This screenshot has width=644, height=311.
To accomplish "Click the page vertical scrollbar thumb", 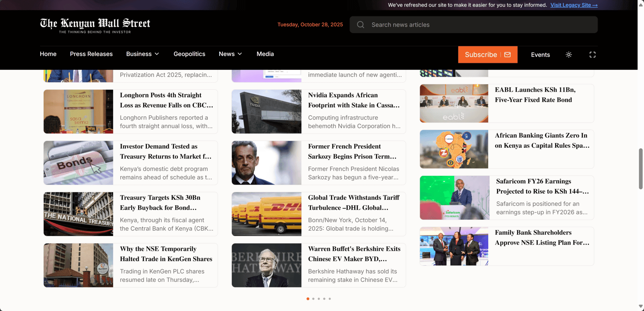I will (641, 168).
